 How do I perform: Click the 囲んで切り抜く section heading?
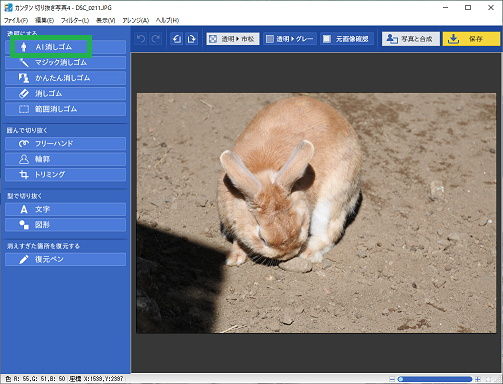(27, 131)
